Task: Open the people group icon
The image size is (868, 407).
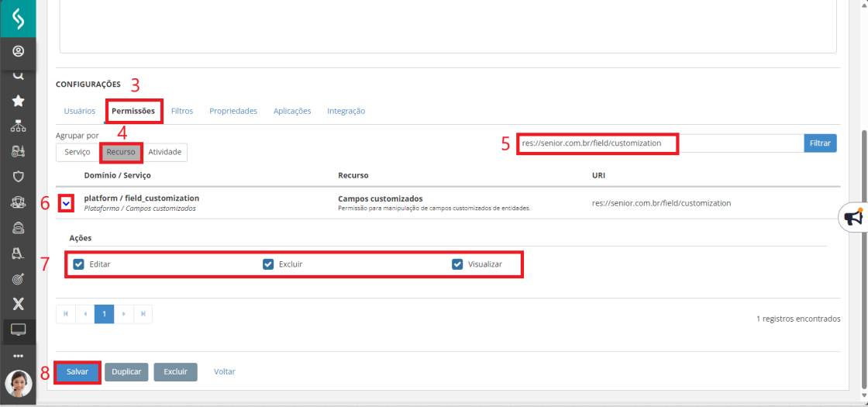Action: (x=19, y=202)
